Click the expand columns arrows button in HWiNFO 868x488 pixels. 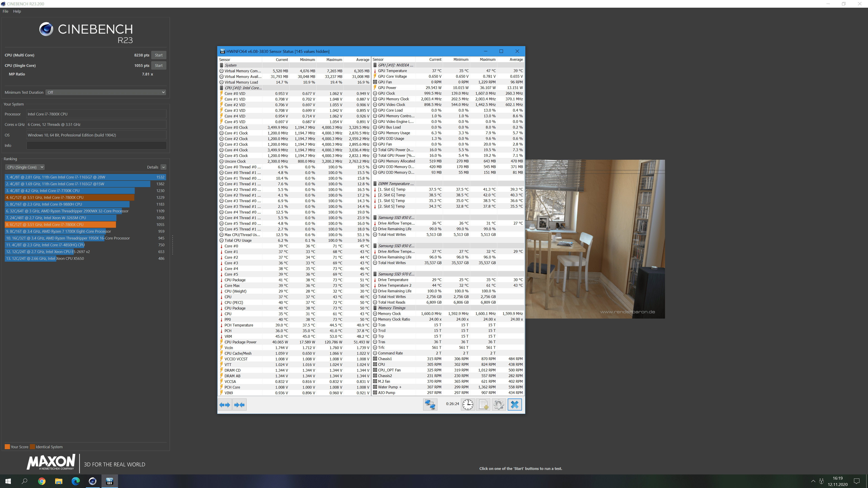tap(225, 405)
